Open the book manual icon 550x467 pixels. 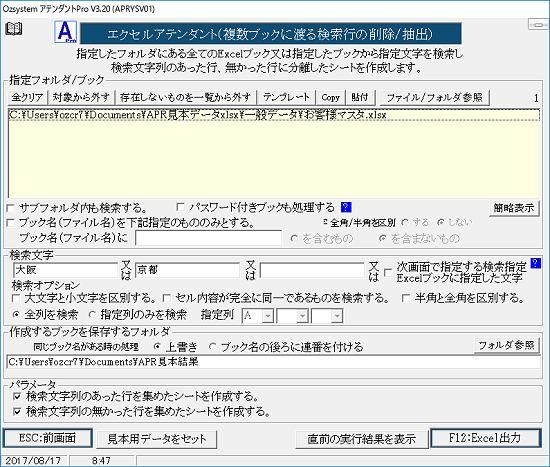13,28
